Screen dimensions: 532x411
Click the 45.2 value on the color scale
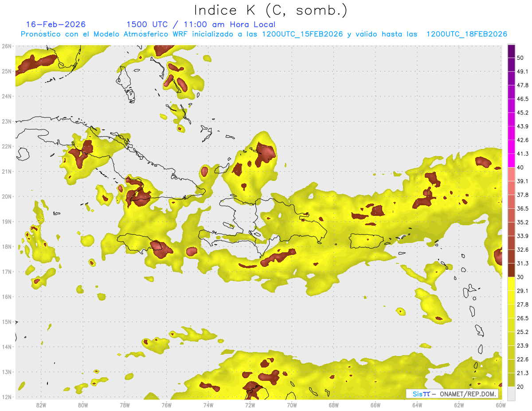[522, 113]
